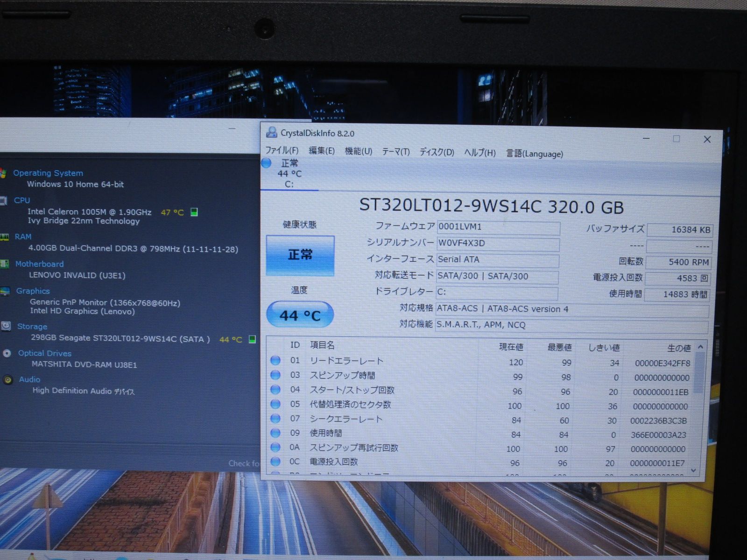Click the 4583 回 power-on count field
The width and height of the screenshot is (747, 560).
point(678,278)
